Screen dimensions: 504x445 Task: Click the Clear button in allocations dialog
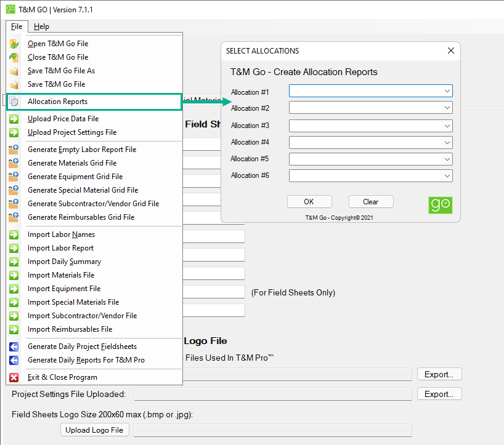371,202
